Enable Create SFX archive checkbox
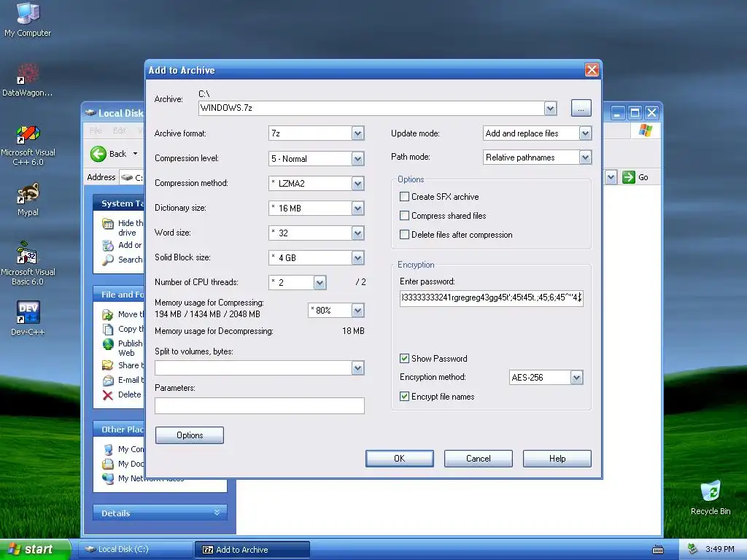The height and width of the screenshot is (560, 747). (x=404, y=197)
